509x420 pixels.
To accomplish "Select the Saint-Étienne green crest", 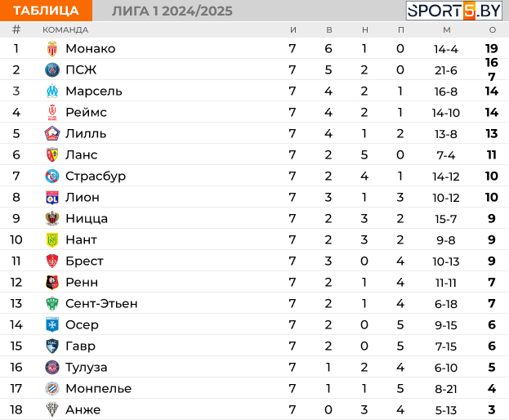I will [x=52, y=304].
